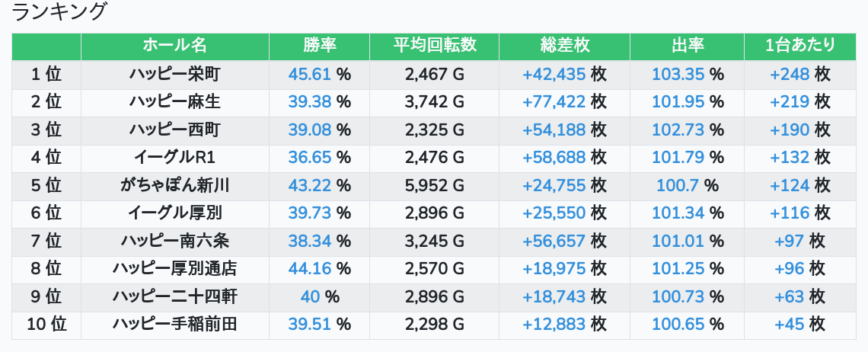Open ハッピー西町's 102.73 payout rate link

[678, 130]
